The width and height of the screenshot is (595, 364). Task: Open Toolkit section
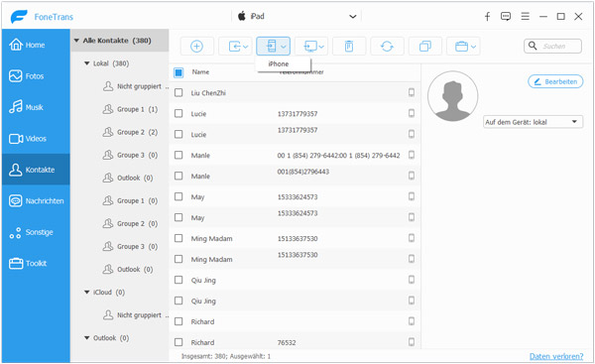pos(36,264)
